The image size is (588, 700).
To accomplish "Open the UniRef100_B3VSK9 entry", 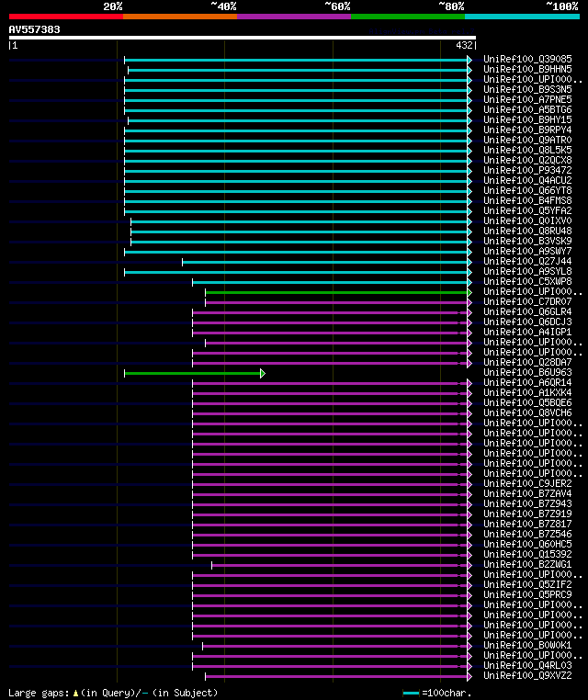I will coord(527,241).
